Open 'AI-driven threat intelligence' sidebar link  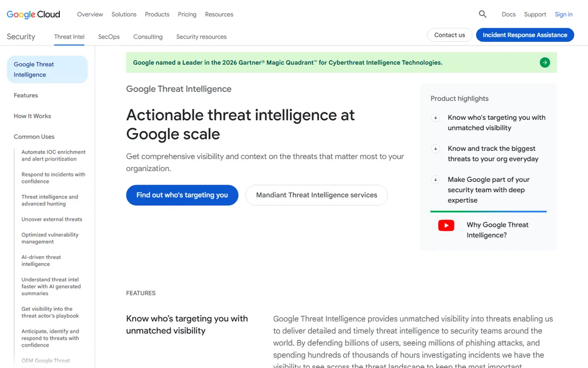41,260
